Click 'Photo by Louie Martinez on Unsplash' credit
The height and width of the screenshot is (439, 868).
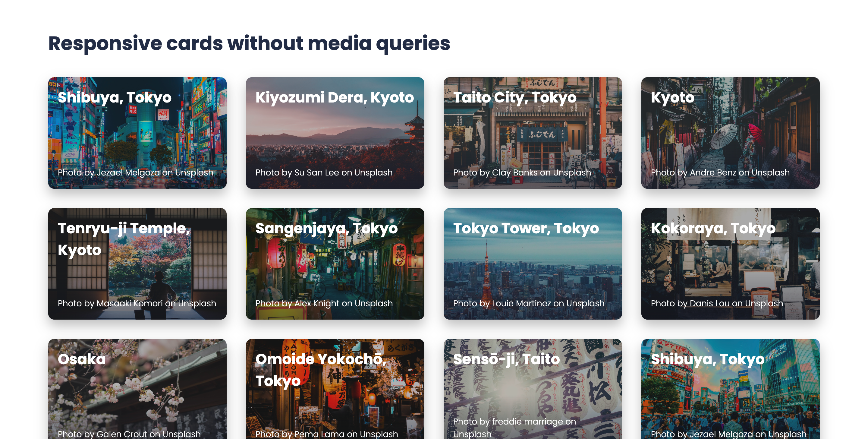click(529, 303)
